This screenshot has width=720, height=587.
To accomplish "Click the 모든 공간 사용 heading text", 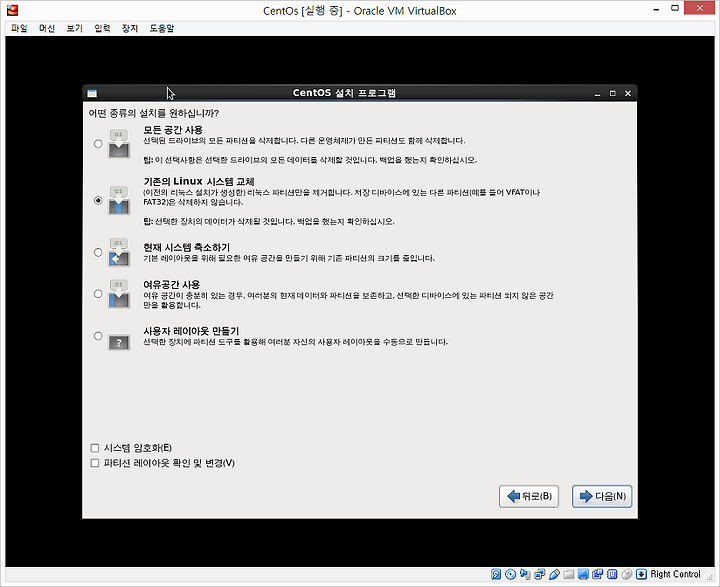I will 173,130.
